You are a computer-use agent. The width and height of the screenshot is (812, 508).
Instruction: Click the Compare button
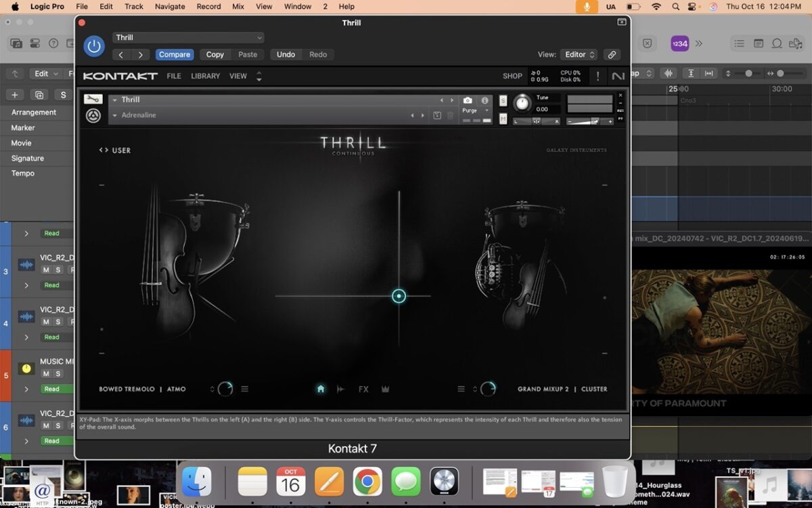(175, 55)
